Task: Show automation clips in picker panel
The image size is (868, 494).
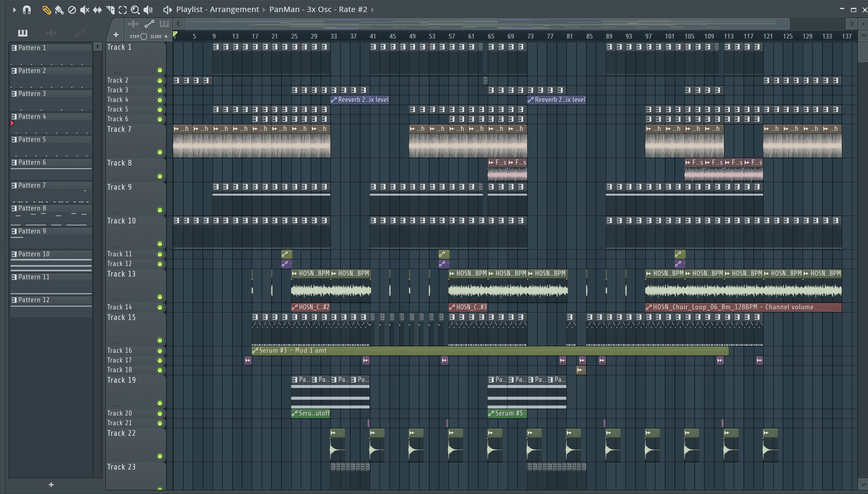Action: coord(79,33)
